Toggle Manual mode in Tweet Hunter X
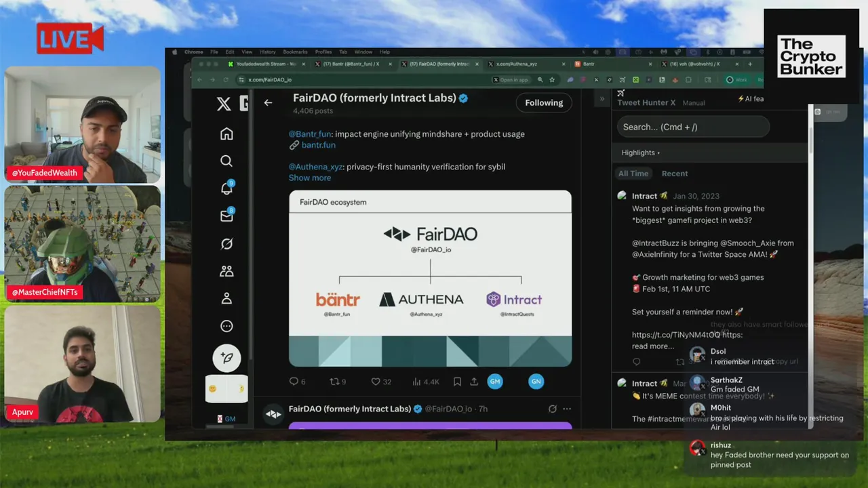 pos(694,103)
